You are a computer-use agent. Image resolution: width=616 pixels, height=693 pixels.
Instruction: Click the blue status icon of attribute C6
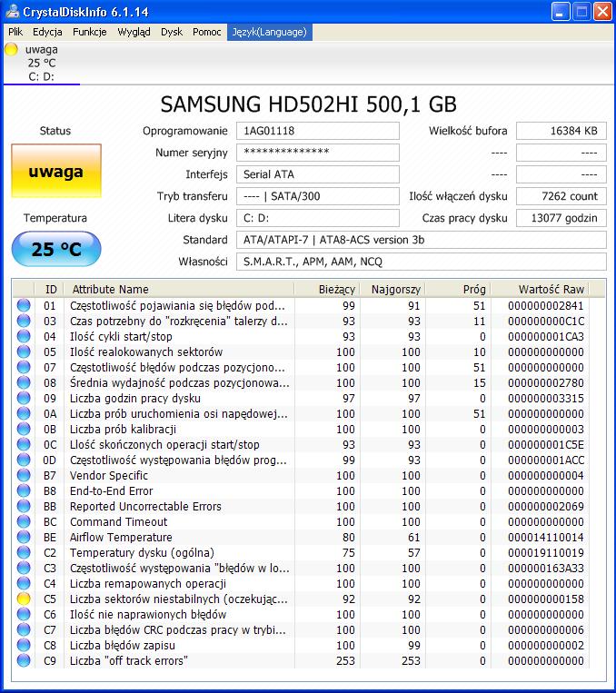pos(24,614)
